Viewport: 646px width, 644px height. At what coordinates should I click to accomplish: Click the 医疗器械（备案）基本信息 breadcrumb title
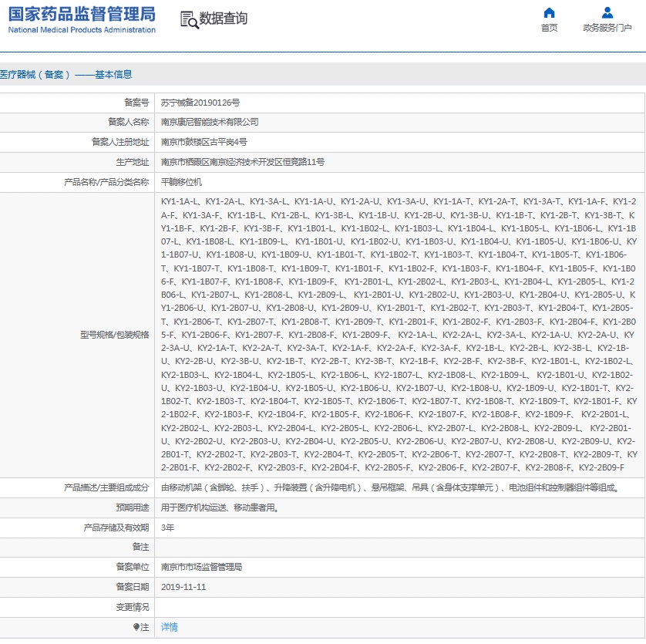tap(66, 73)
